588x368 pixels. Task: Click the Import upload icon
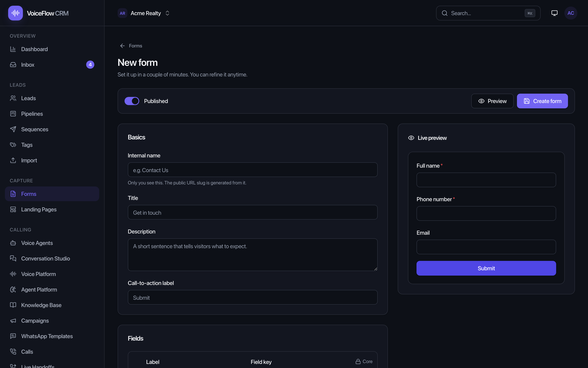pyautogui.click(x=13, y=160)
